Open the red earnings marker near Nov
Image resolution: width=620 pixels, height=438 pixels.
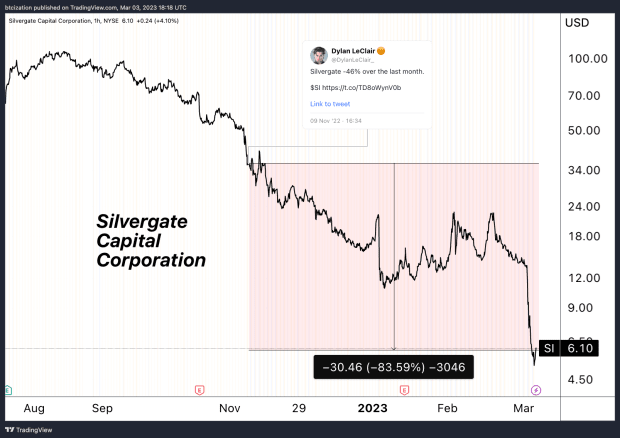point(199,388)
